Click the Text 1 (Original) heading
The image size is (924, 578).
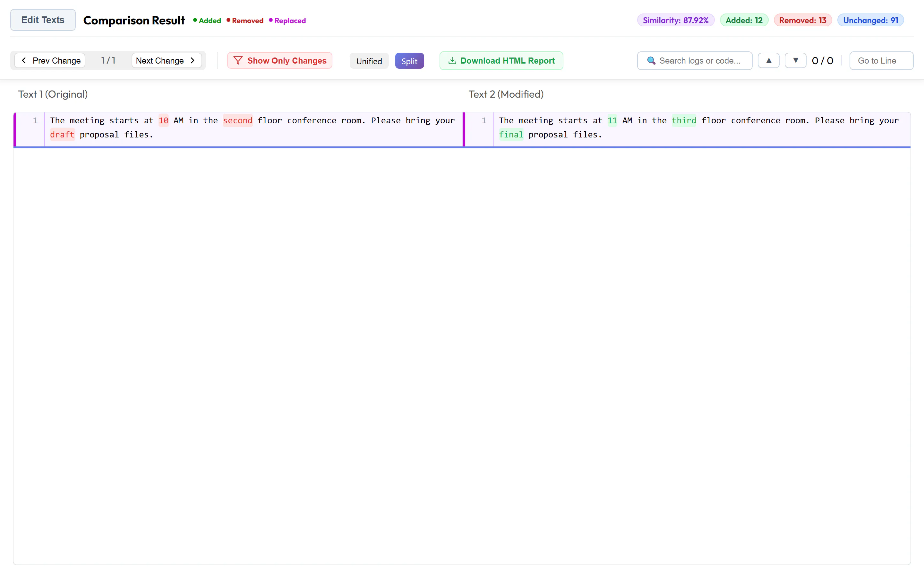53,94
